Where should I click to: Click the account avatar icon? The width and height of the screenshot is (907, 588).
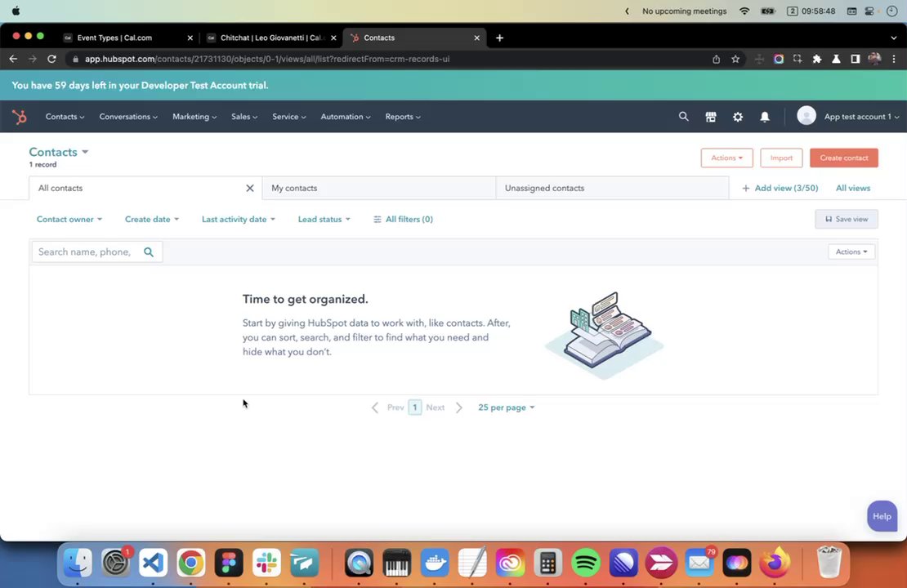click(x=806, y=116)
